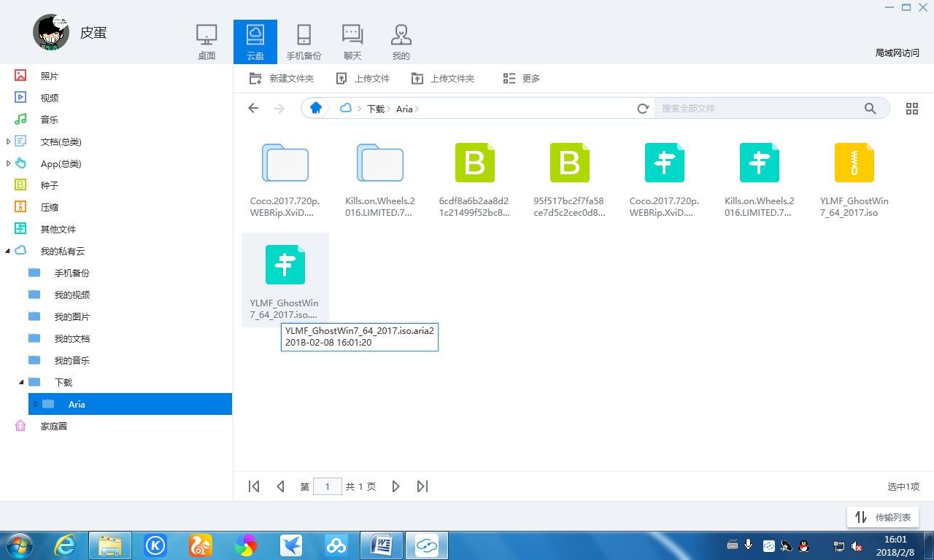Click the cloud icon in breadcrumb

(346, 108)
